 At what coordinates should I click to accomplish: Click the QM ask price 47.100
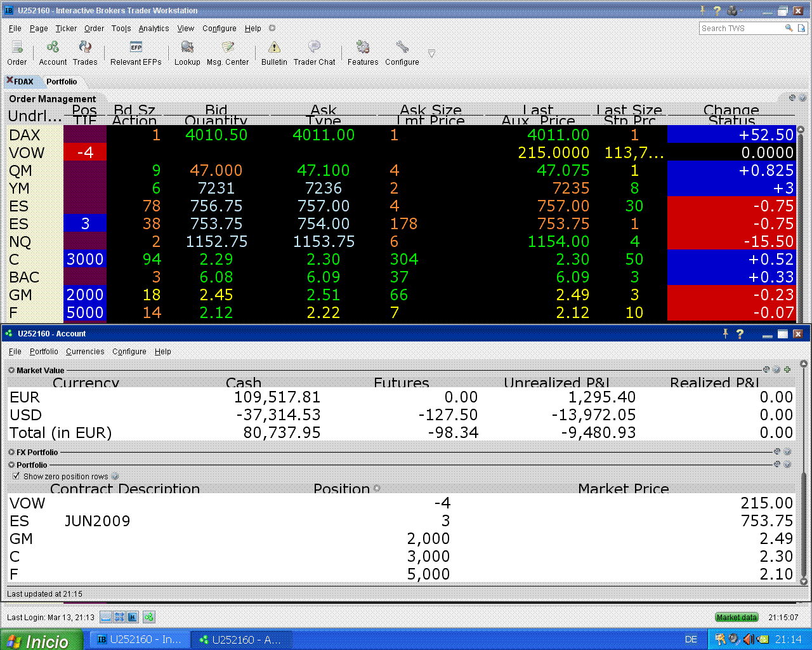[x=324, y=170]
